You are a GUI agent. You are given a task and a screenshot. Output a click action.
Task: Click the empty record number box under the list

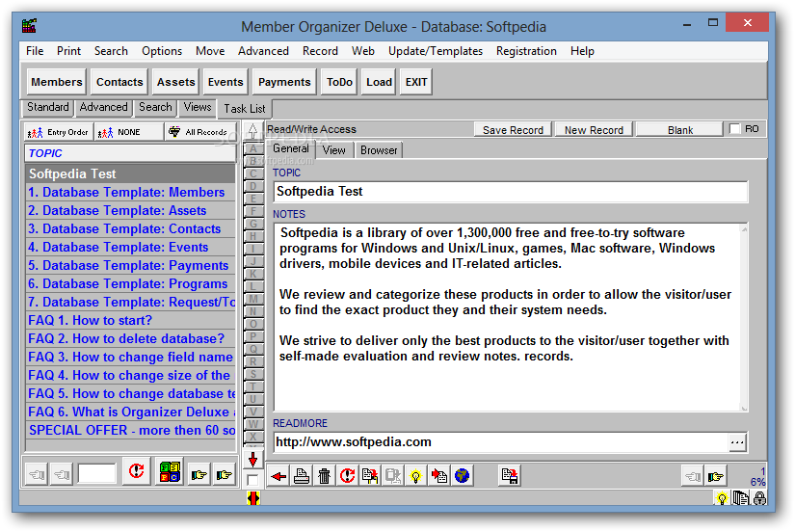pos(96,473)
